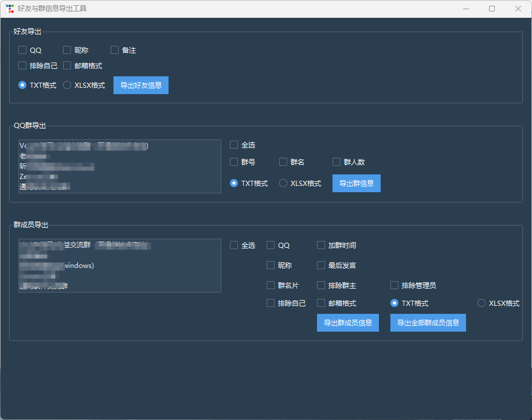Viewport: 532px width, 420px height.
Task: Check 邮箱格式 in the friend export area
Action: 66,65
